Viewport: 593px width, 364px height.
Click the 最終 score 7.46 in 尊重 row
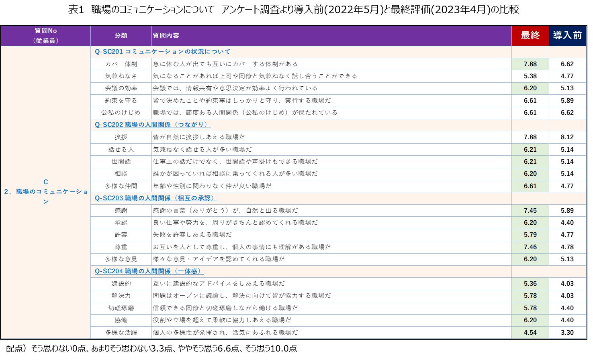[x=530, y=247]
